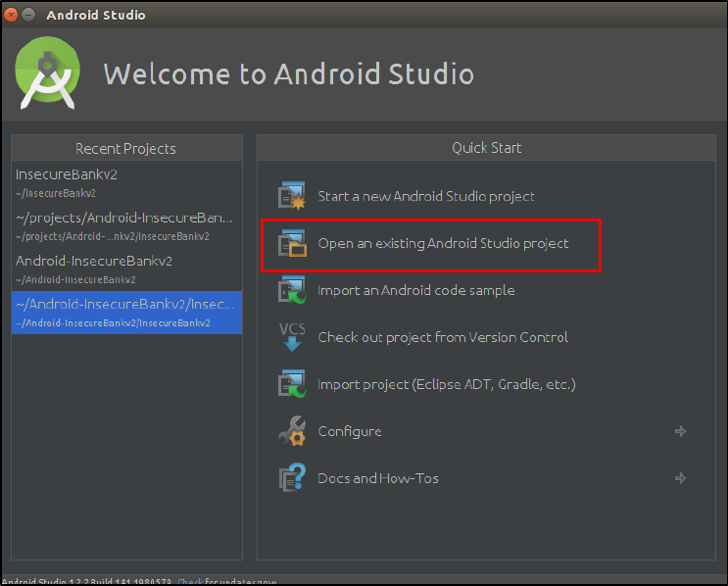Click the path text ~/InsecureBankv2
The height and width of the screenshot is (586, 728).
pyautogui.click(x=56, y=193)
